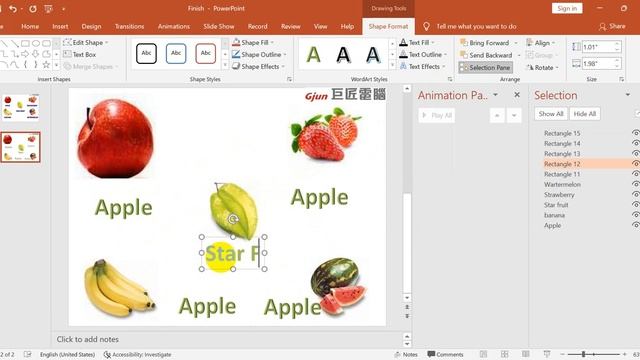Apply the green fill WordArt A style

313,54
